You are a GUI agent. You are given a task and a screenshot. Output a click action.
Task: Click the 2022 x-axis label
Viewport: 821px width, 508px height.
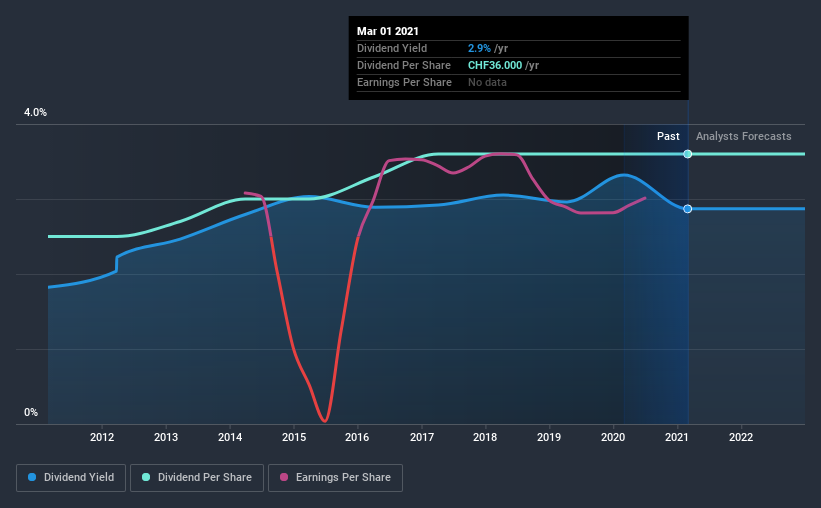[741, 437]
